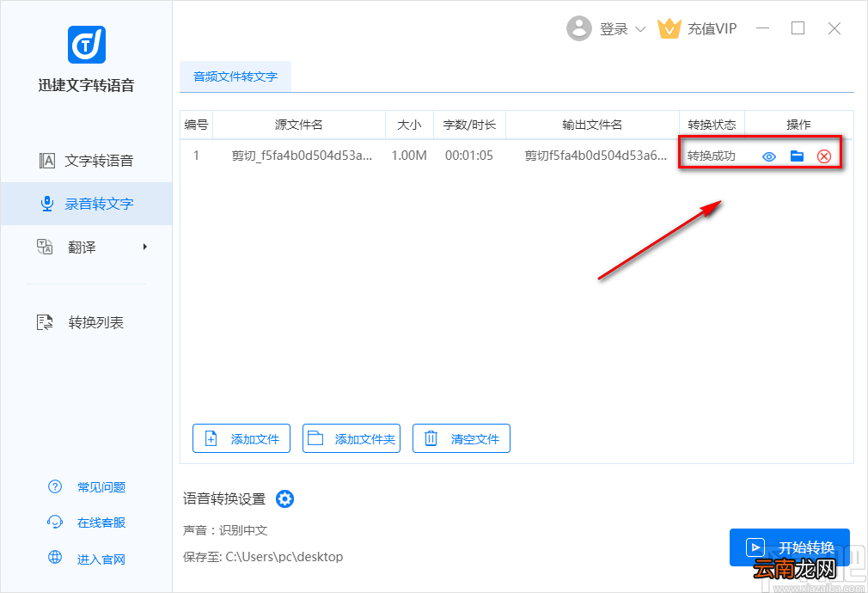Select source file 剪切_f5fa4b0d504d53a...
868x593 pixels.
tap(302, 156)
